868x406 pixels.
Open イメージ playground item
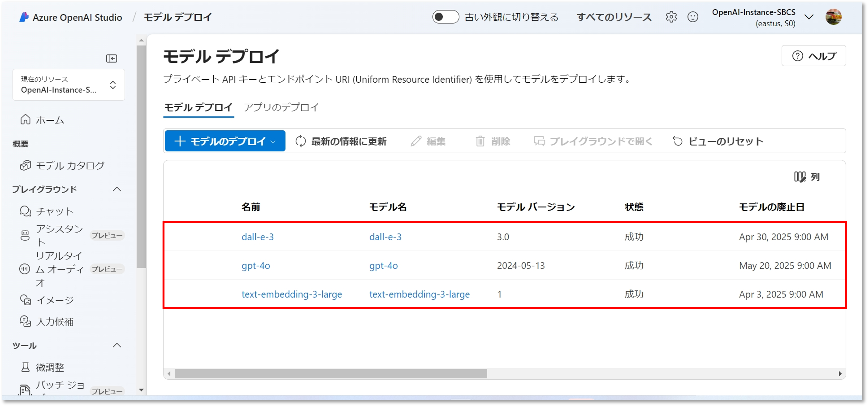coord(55,300)
